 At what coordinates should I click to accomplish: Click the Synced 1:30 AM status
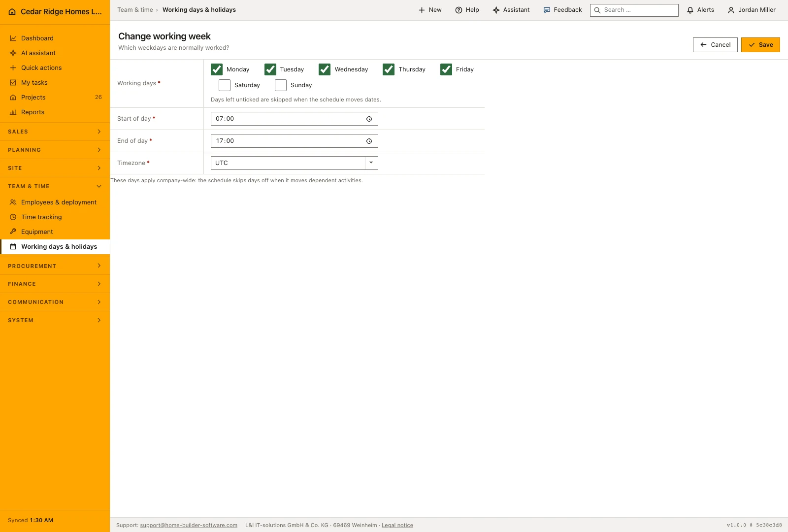tap(31, 520)
